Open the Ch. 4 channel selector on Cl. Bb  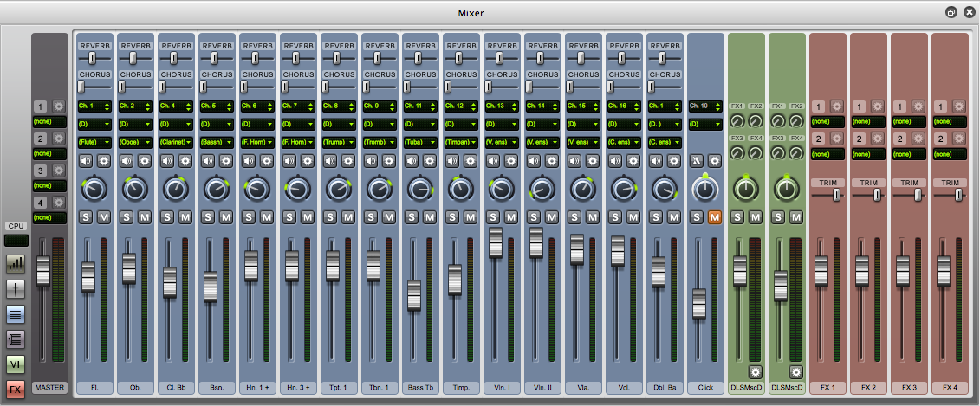[174, 106]
